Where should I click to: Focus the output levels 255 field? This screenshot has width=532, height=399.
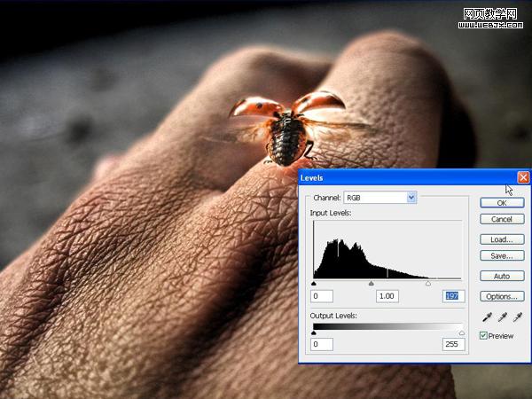click(x=454, y=344)
